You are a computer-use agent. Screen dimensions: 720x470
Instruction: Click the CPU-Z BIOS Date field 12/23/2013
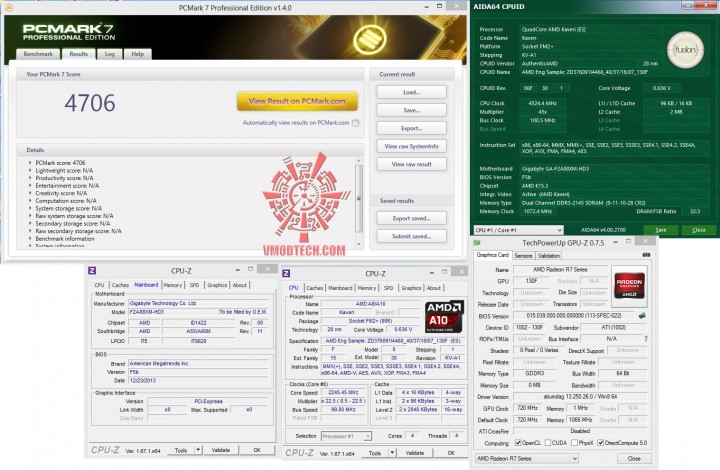[x=198, y=380]
